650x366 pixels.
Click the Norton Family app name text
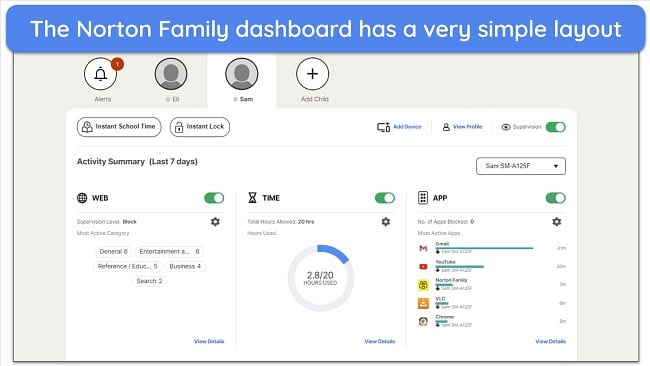[451, 280]
